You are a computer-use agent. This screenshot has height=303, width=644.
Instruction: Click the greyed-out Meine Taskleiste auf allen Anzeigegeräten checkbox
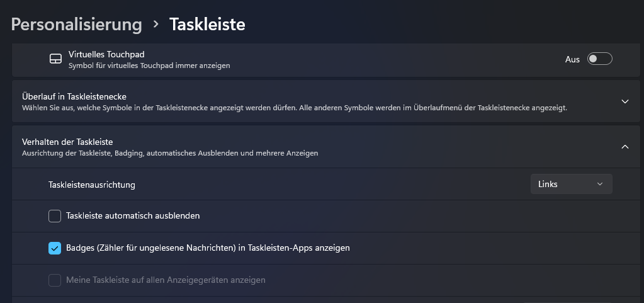(x=55, y=280)
